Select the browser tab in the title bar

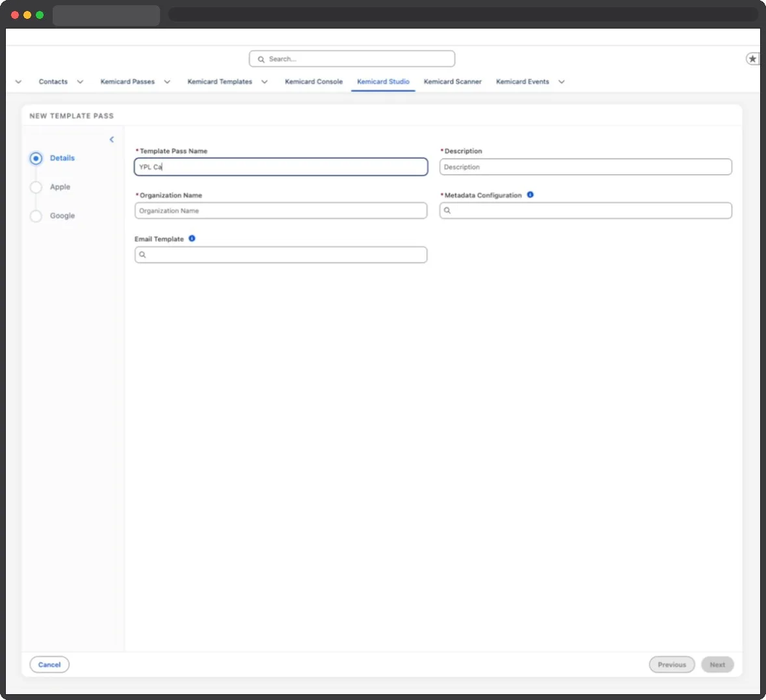(x=106, y=15)
